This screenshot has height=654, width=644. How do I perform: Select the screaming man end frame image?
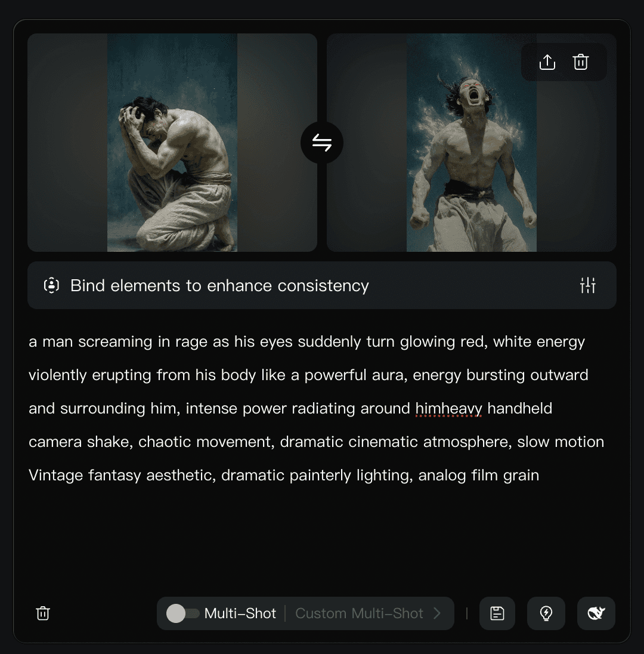coord(472,143)
